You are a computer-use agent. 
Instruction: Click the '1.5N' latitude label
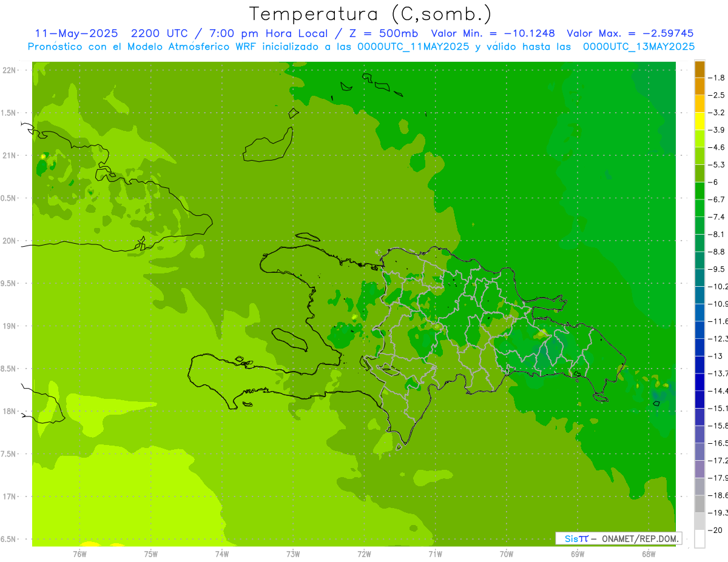9,113
